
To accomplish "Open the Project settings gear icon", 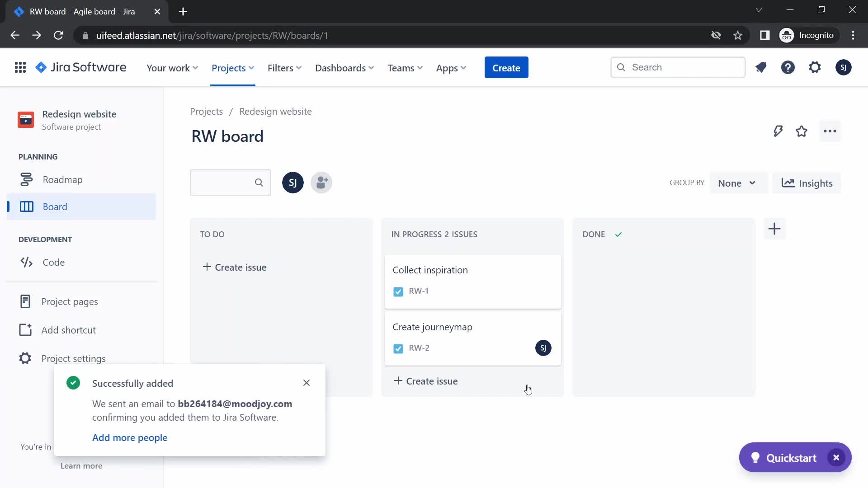I will [24, 358].
